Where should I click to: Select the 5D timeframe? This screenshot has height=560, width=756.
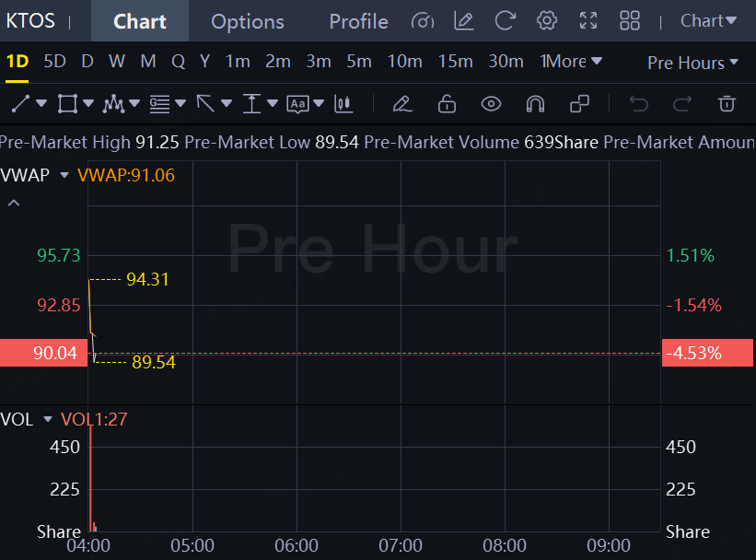pyautogui.click(x=55, y=62)
